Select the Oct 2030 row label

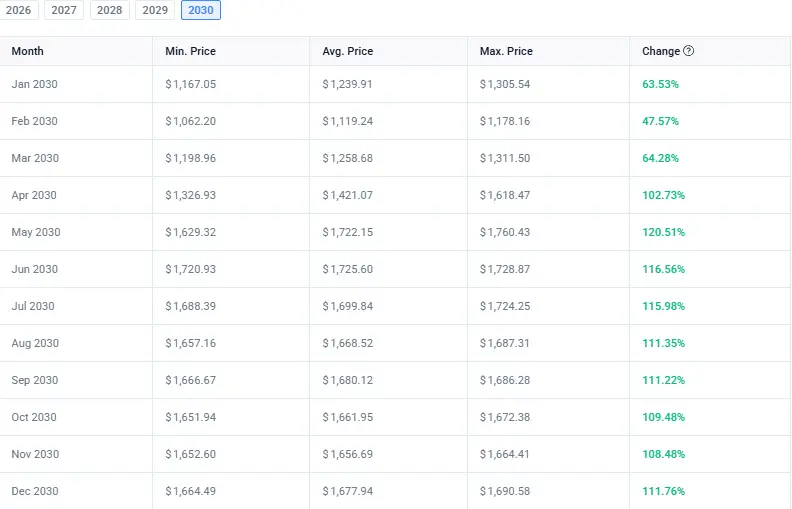(x=34, y=417)
